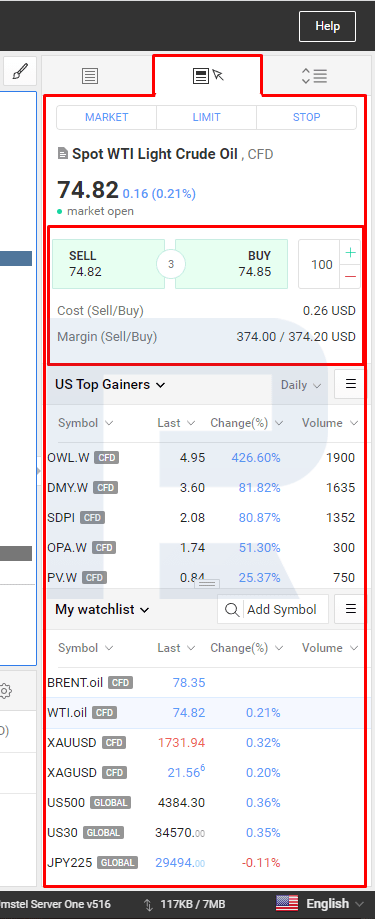The width and height of the screenshot is (375, 919).
Task: Expand the My watchlist dropdown
Action: point(102,610)
